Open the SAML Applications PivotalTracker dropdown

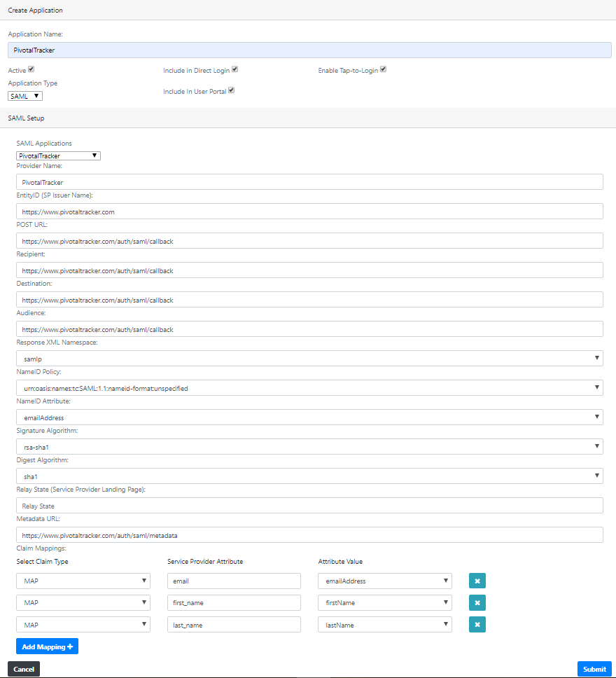tap(58, 155)
